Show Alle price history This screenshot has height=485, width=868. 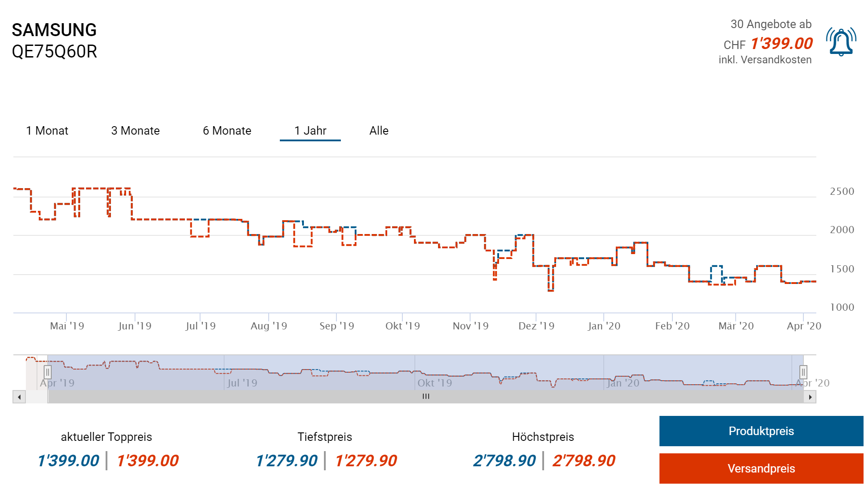379,131
